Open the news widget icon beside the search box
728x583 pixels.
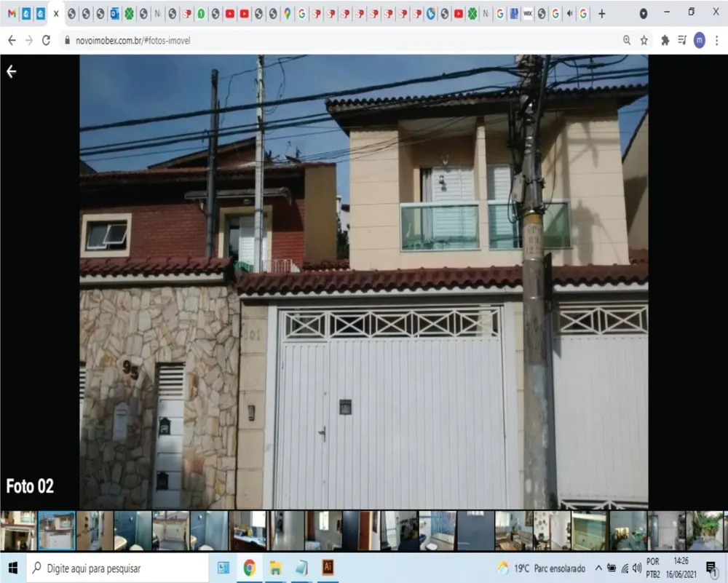tap(223, 568)
